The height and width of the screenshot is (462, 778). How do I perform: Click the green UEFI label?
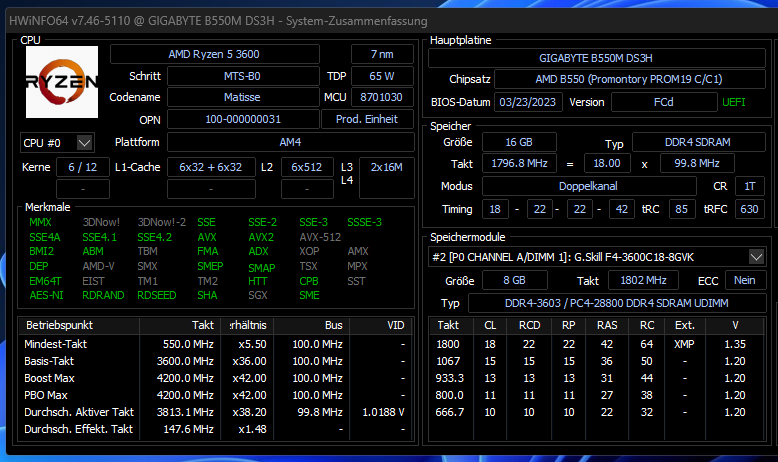pos(734,102)
